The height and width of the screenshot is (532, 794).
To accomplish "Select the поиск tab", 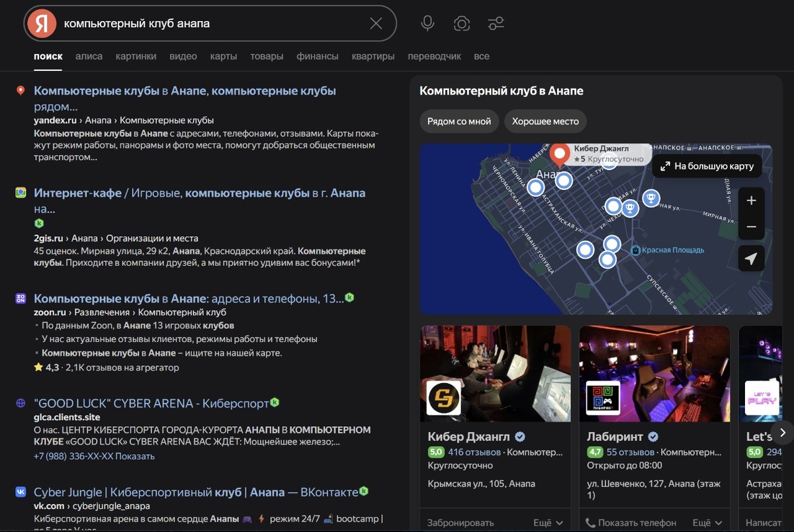I will tap(48, 56).
